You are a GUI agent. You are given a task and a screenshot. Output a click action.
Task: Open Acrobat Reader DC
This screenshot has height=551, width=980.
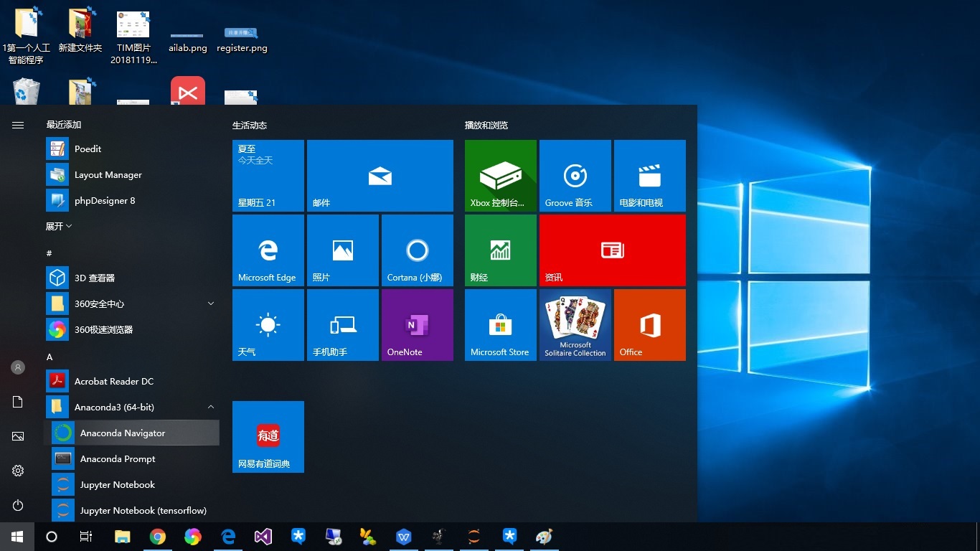[133, 382]
